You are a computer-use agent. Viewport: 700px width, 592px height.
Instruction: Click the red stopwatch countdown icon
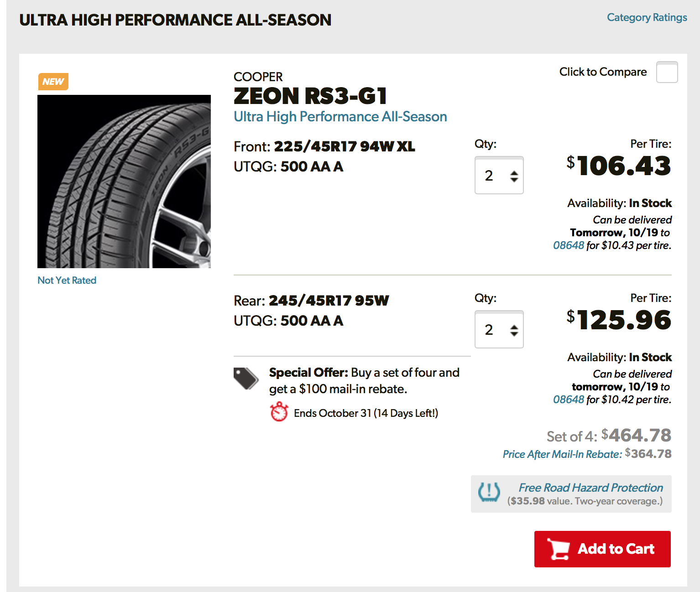[x=279, y=411]
